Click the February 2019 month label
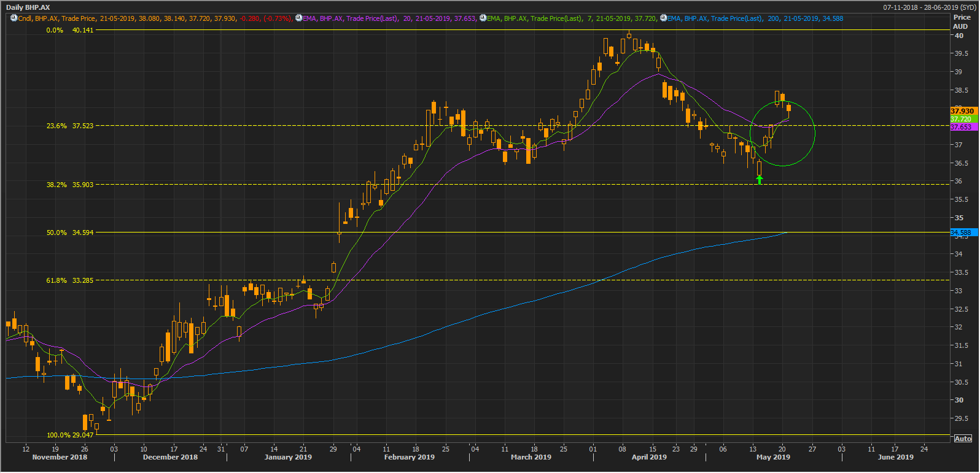980x473 pixels. coord(409,457)
